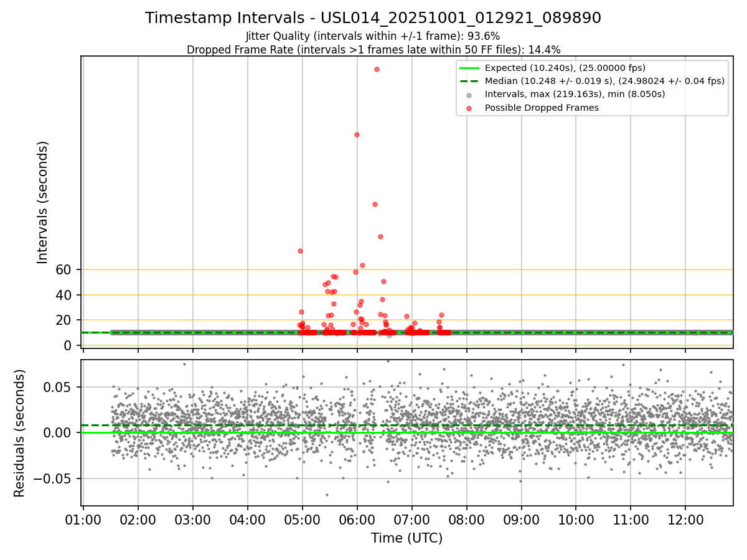Image resolution: width=747 pixels, height=560 pixels.
Task: Click the 'Intervals (seconds)' y-axis label
Action: (x=42, y=202)
